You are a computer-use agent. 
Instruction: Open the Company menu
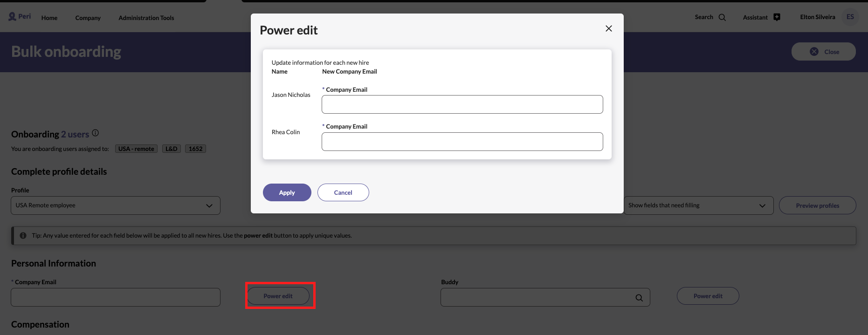tap(88, 18)
